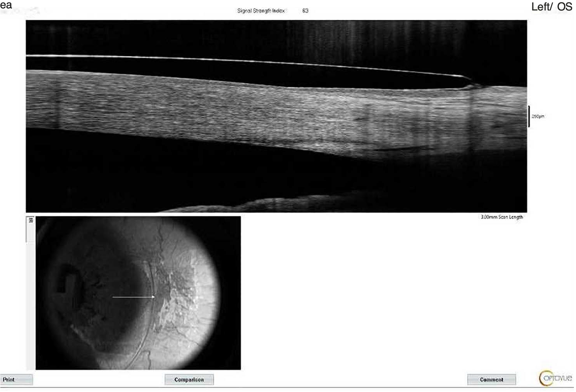Open the Comparison view
Screen dimensions: 576x392
coord(189,380)
